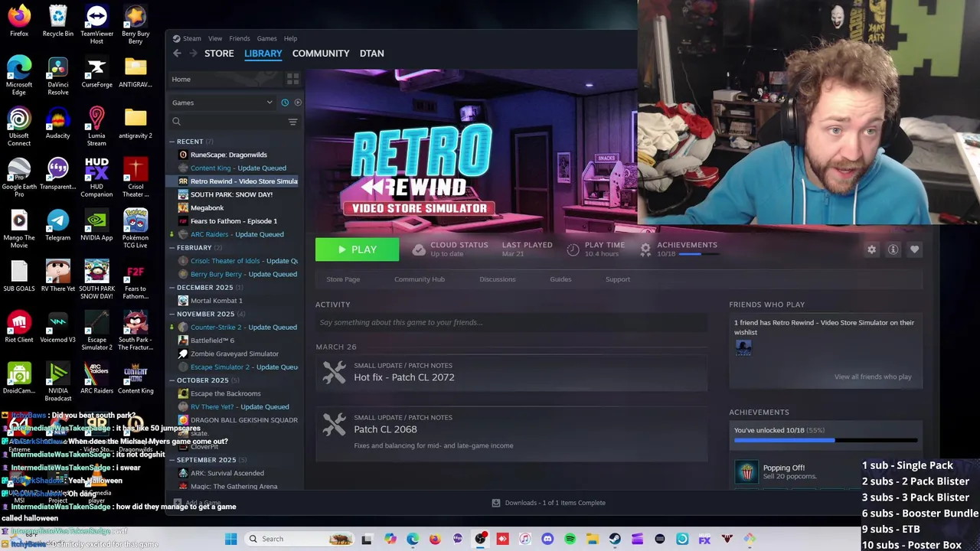This screenshot has width=980, height=551.
Task: Open Guides link
Action: [560, 279]
